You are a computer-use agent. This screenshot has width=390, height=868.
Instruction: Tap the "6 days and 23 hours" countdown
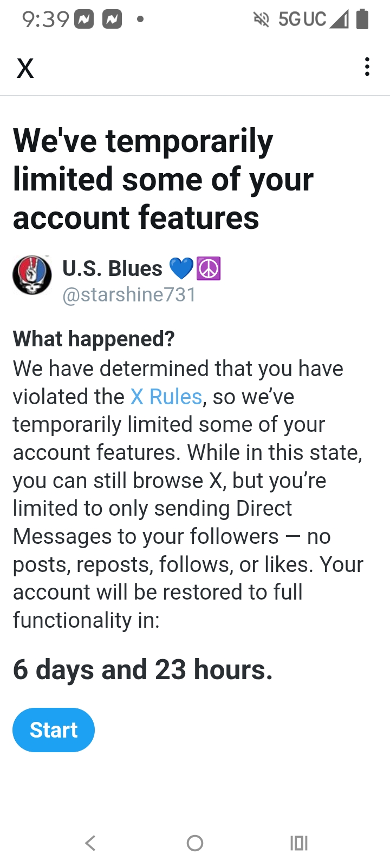pos(142,669)
